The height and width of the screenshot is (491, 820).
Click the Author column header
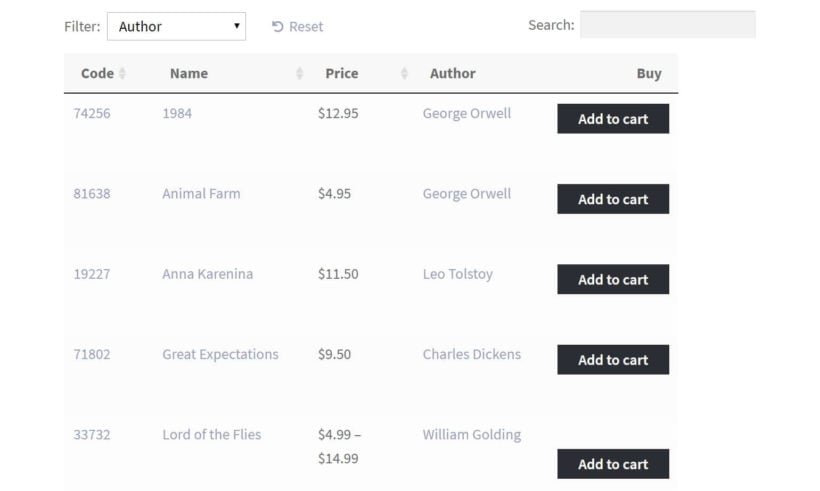tap(452, 73)
